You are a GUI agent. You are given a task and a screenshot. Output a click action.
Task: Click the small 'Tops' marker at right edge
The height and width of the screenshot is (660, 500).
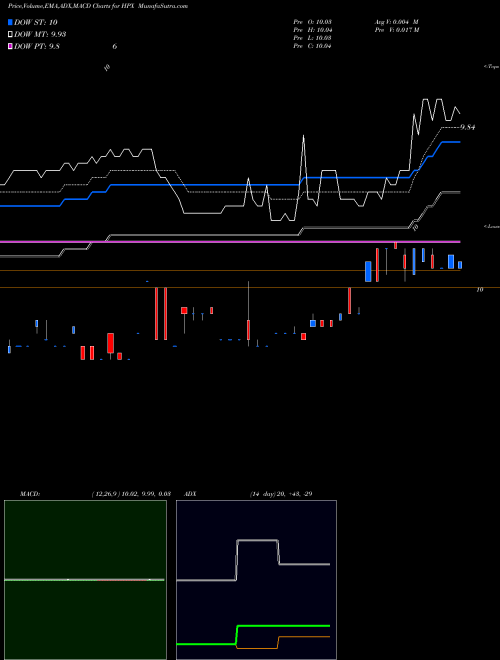(492, 67)
